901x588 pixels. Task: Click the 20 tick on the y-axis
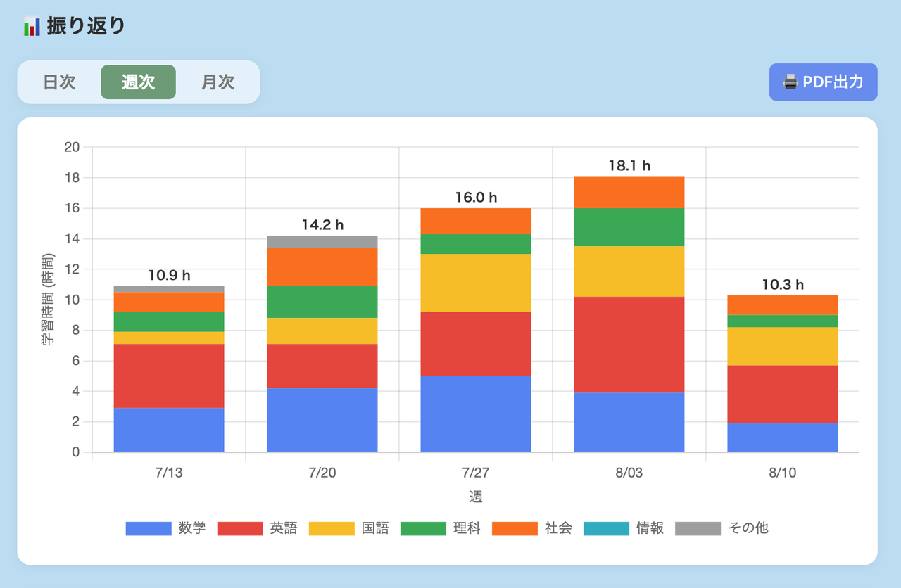pos(72,147)
